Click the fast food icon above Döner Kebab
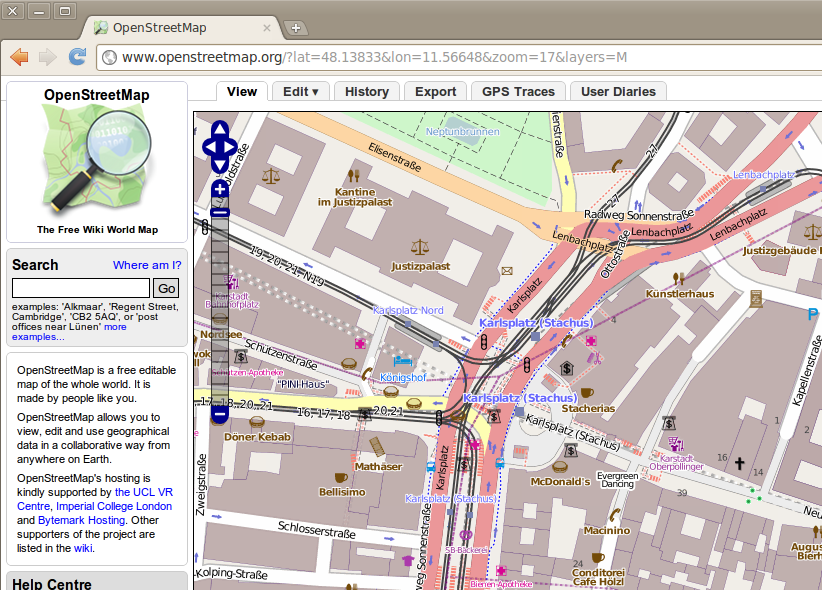Image resolution: width=822 pixels, height=590 pixels. (x=257, y=421)
